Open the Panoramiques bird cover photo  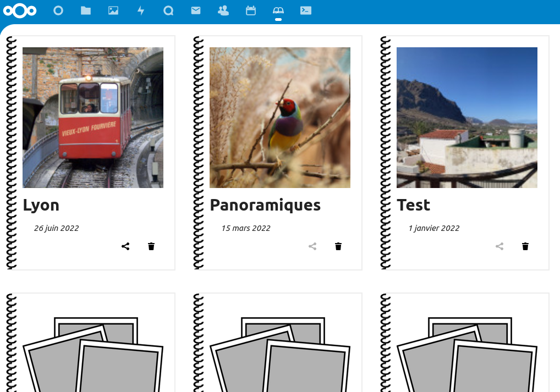pyautogui.click(x=280, y=118)
